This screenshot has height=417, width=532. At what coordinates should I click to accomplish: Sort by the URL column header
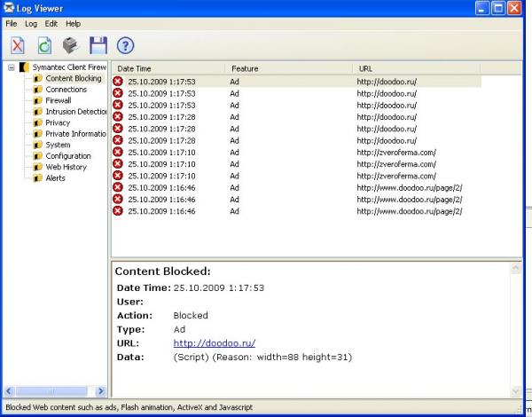[x=417, y=68]
